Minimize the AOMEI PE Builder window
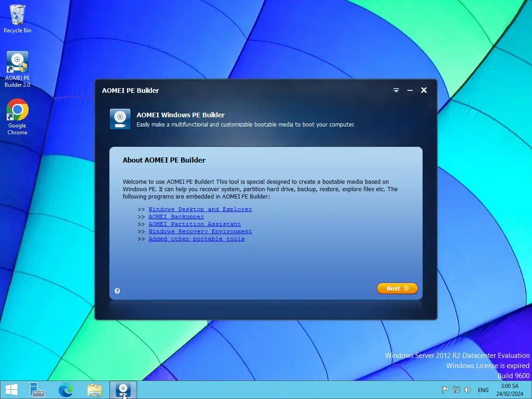Image resolution: width=532 pixels, height=399 pixels. [410, 90]
